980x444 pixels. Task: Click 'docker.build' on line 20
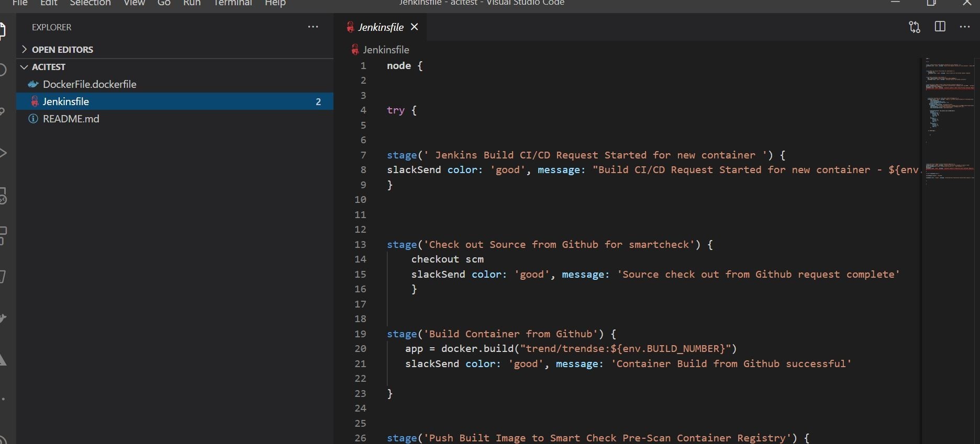click(477, 349)
